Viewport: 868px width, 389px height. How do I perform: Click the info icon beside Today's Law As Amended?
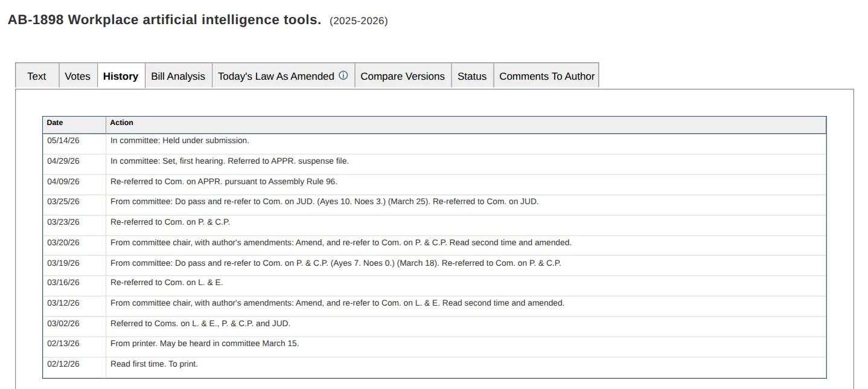click(343, 76)
